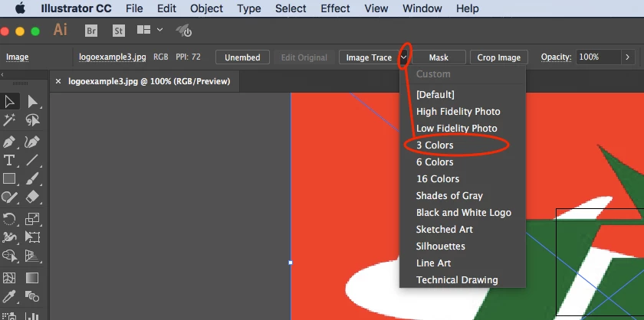Open the Apple menu
The image size is (644, 320).
pos(20,8)
